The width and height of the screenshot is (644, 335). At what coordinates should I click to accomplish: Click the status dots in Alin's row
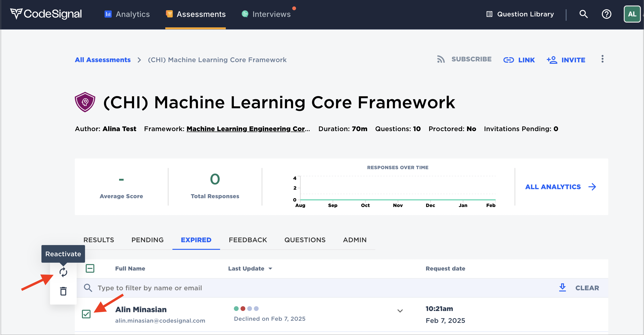(246, 309)
